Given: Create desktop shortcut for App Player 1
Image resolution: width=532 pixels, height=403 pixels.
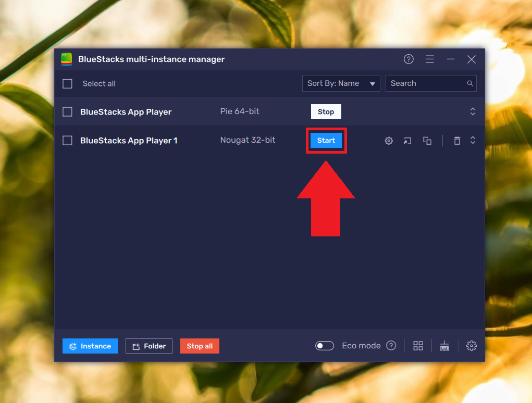Looking at the screenshot, I should 407,141.
